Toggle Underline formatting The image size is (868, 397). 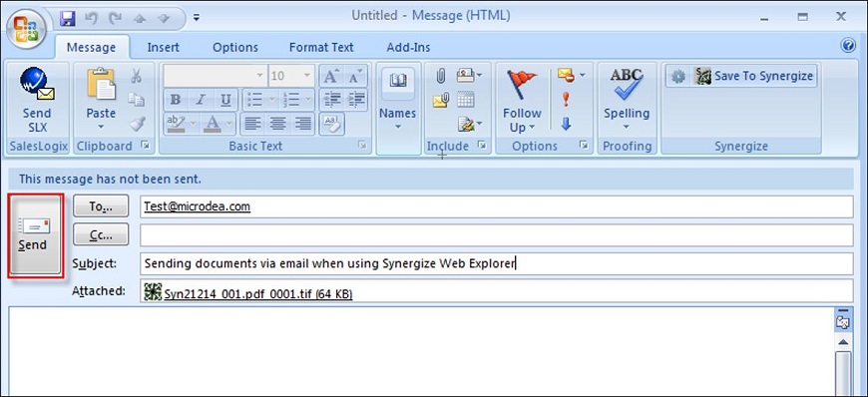(x=225, y=100)
